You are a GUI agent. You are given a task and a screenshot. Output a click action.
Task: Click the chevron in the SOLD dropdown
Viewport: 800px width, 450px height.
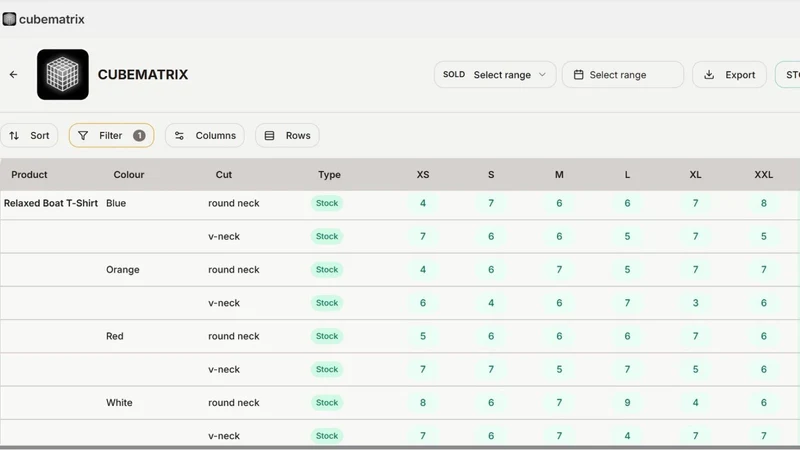(542, 74)
